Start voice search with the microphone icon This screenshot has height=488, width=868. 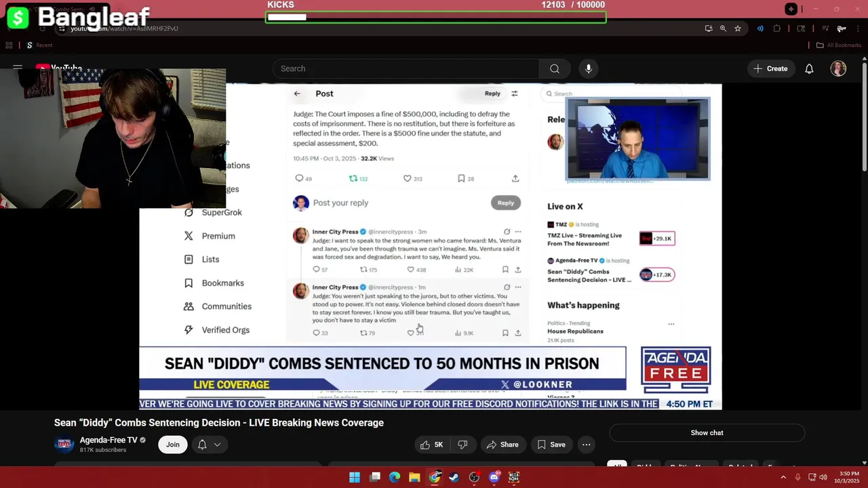(x=589, y=68)
